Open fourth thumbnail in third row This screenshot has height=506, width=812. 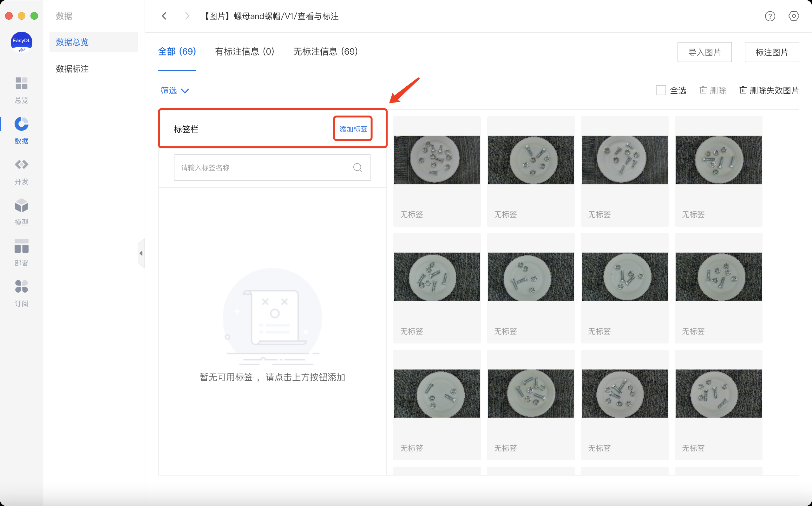pos(718,393)
